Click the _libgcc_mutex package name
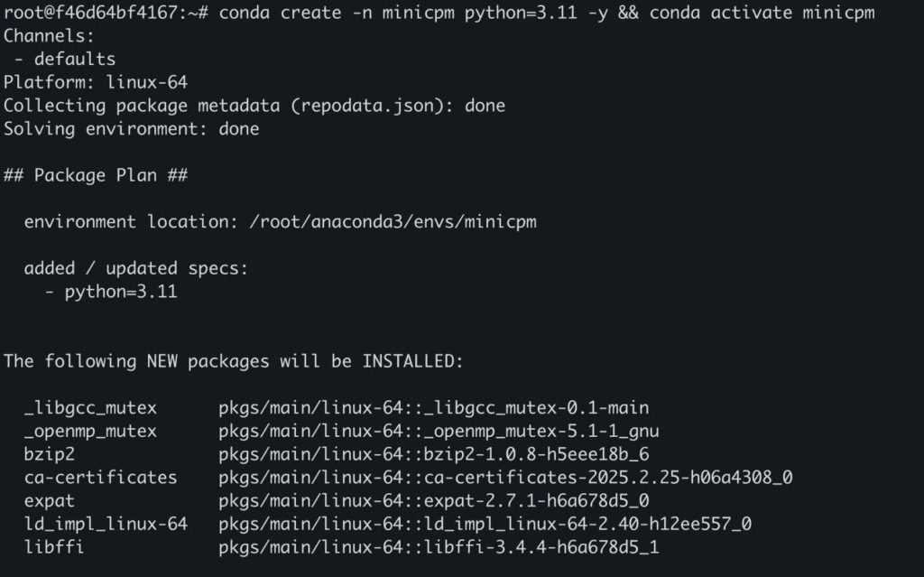 [x=90, y=407]
